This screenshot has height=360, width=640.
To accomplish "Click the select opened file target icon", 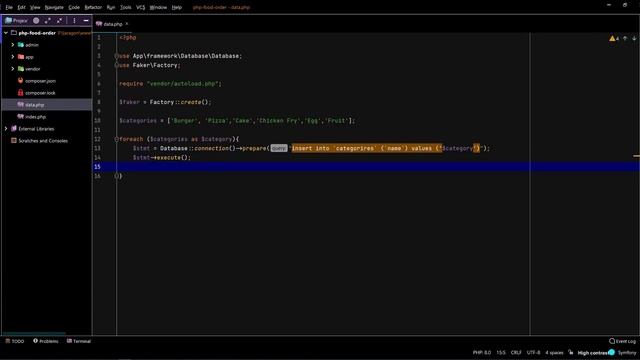I will pos(36,20).
